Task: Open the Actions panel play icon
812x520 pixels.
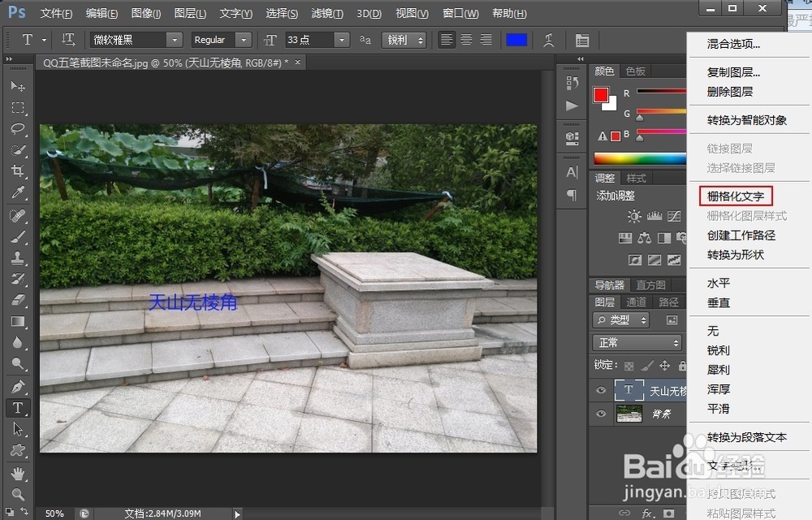Action: (x=572, y=106)
